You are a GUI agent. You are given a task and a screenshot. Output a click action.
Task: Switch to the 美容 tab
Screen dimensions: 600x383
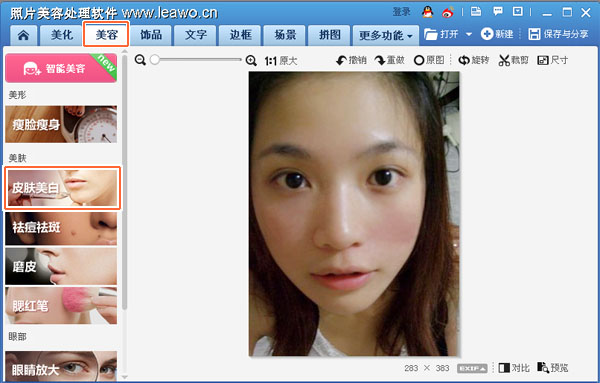tap(106, 35)
